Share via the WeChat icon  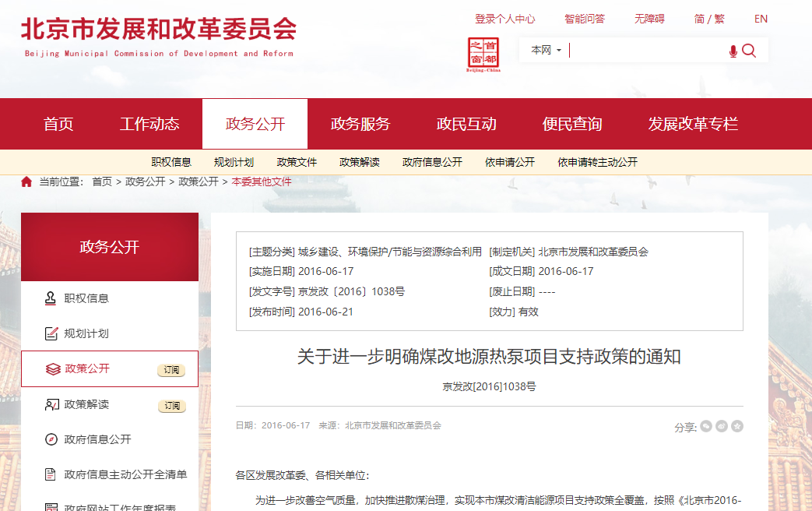pos(706,426)
